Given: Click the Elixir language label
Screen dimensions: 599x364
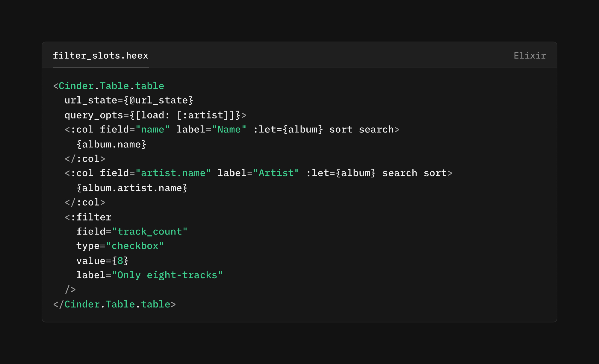Looking at the screenshot, I should click(530, 56).
